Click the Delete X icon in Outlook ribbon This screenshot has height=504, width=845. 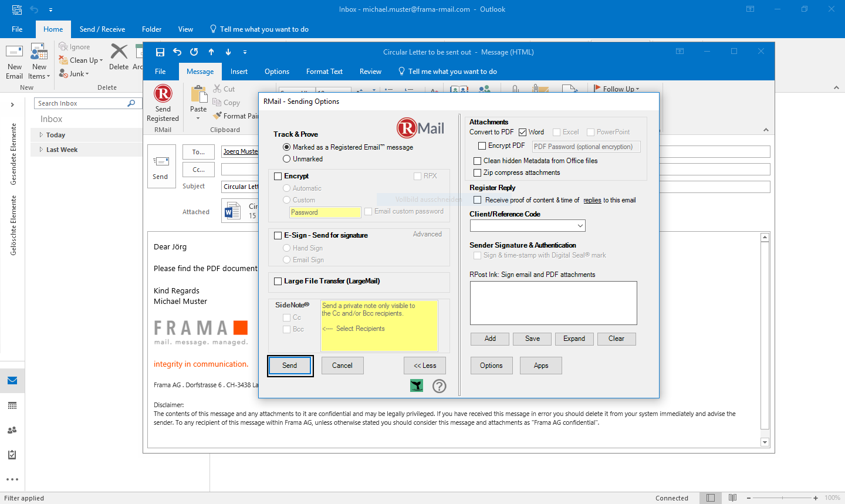pos(119,52)
